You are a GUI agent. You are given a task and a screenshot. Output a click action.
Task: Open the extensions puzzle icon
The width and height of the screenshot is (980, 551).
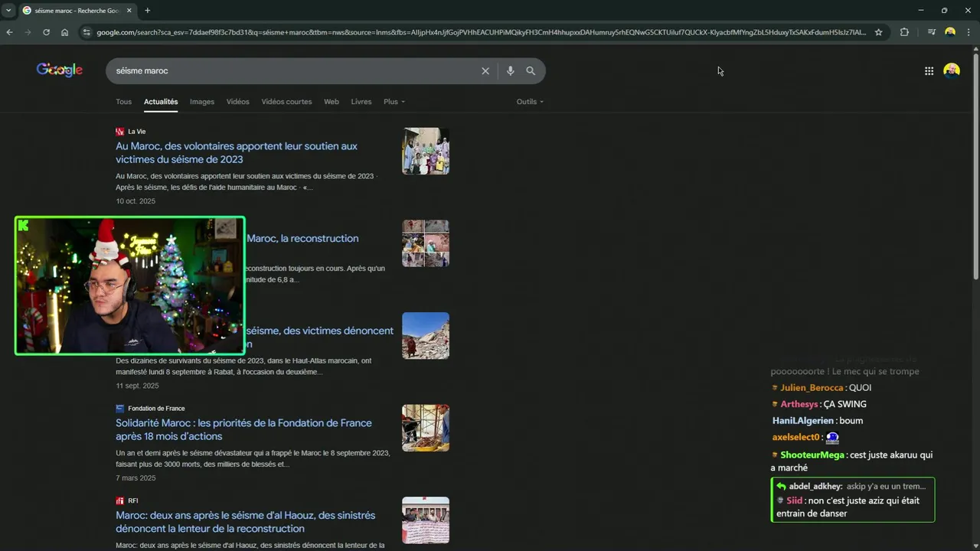(904, 32)
